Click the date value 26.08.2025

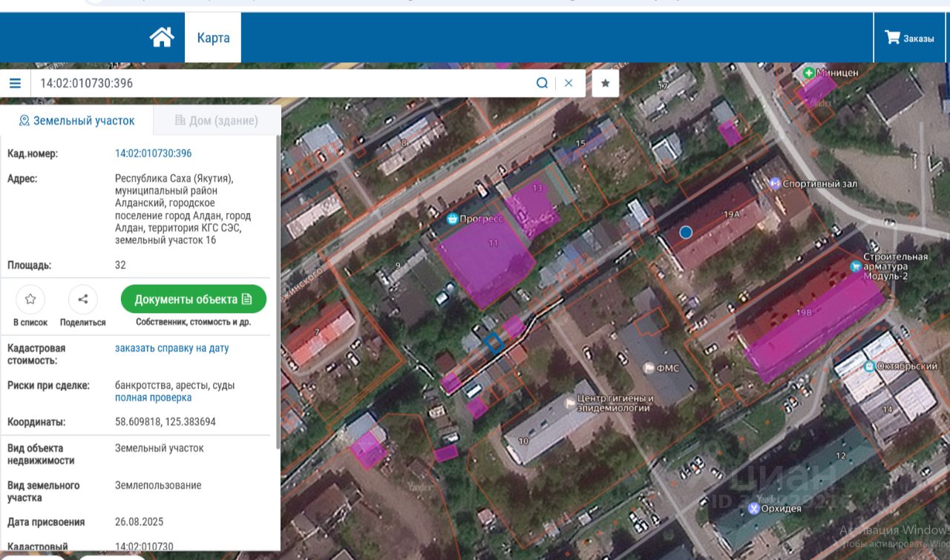coord(139,522)
